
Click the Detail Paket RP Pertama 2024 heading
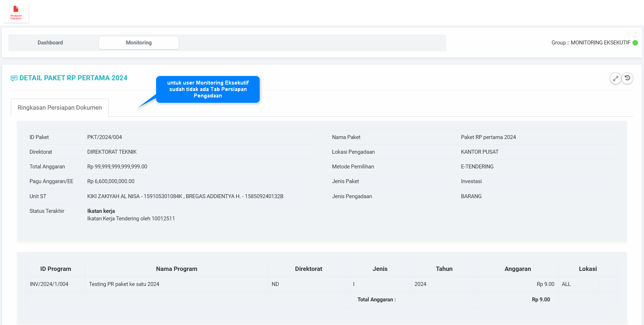point(73,78)
